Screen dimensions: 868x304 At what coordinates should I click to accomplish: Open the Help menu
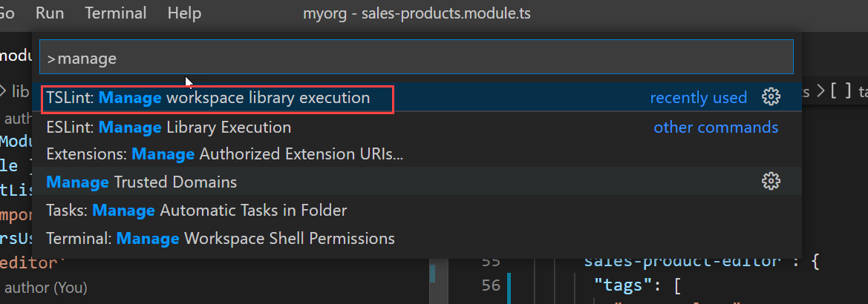point(184,13)
